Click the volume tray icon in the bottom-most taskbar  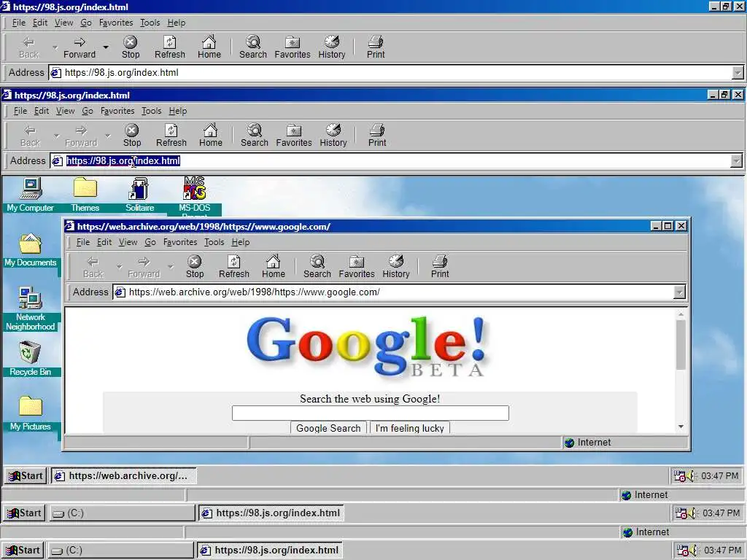[x=694, y=550]
